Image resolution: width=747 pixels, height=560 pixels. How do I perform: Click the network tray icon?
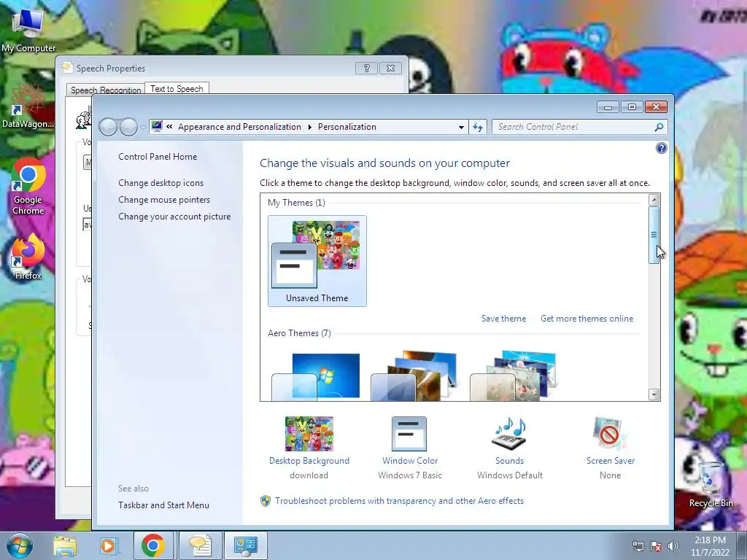[x=638, y=546]
